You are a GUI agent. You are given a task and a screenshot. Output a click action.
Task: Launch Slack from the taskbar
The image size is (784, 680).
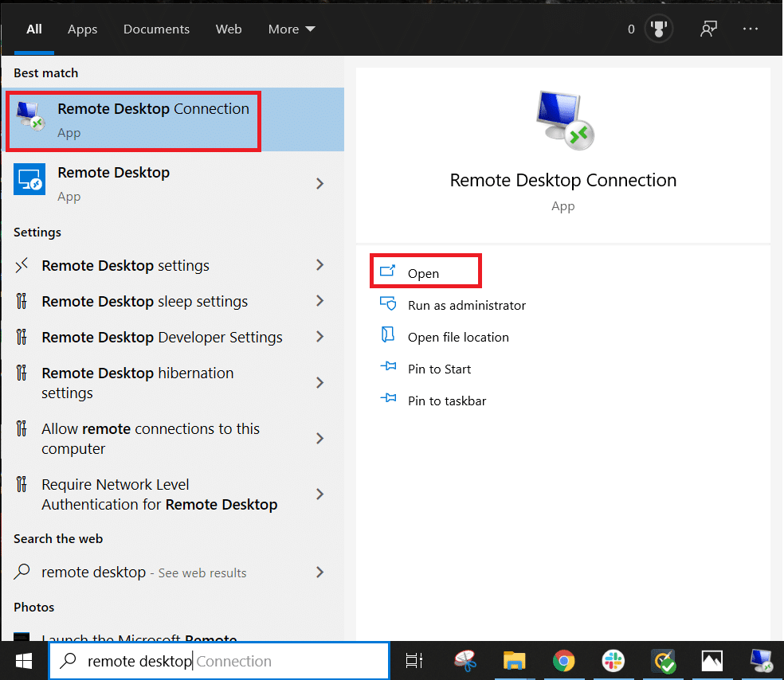613,661
